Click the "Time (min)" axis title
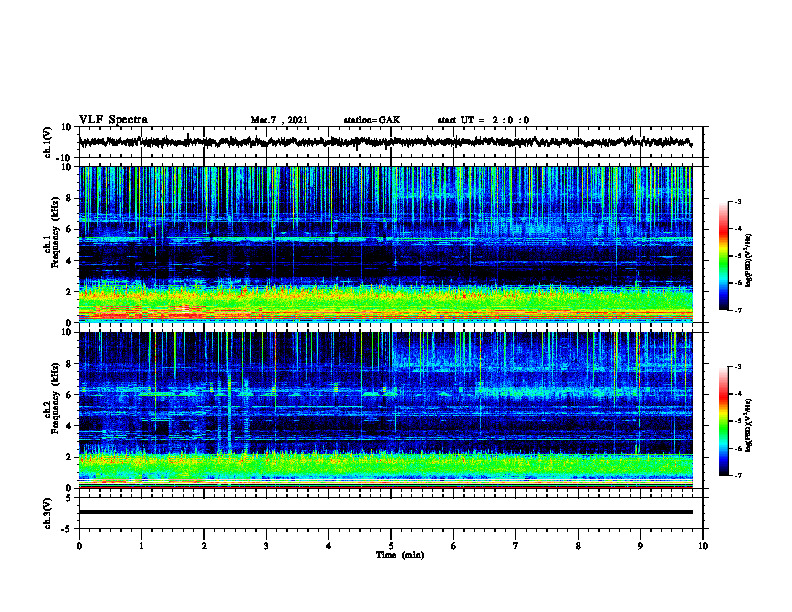Image resolution: width=792 pixels, height=612 pixels. coord(400,555)
